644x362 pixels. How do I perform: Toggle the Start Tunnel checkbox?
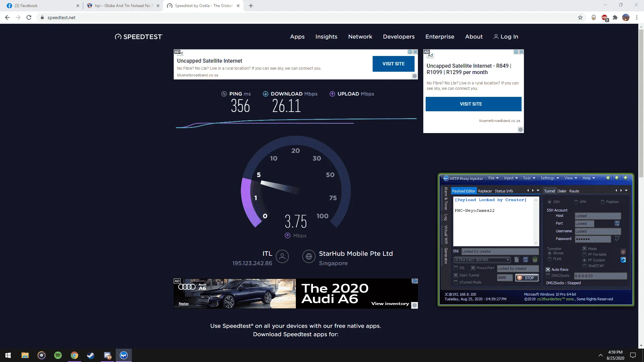click(455, 275)
